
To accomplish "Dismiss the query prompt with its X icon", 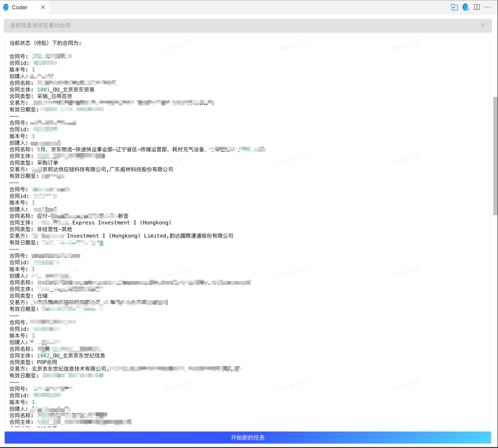I will 483,25.
